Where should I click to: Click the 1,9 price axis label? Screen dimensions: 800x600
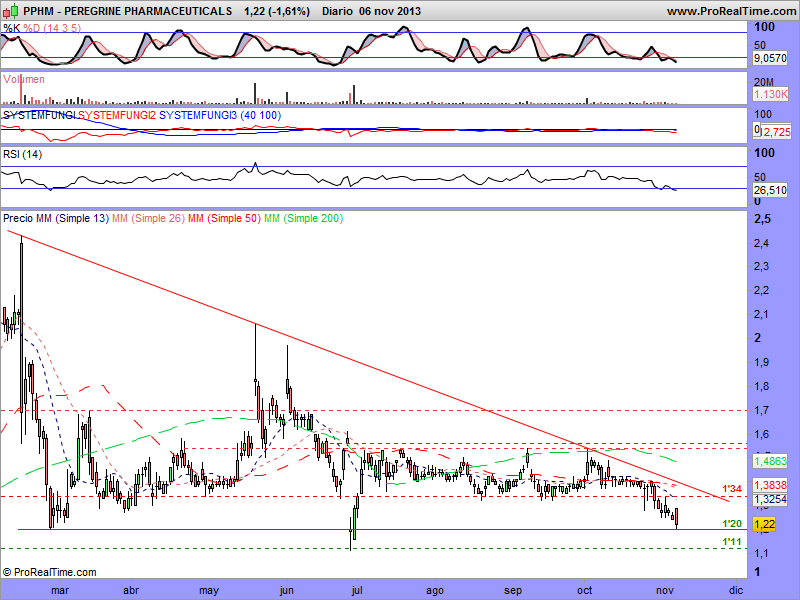pos(761,362)
